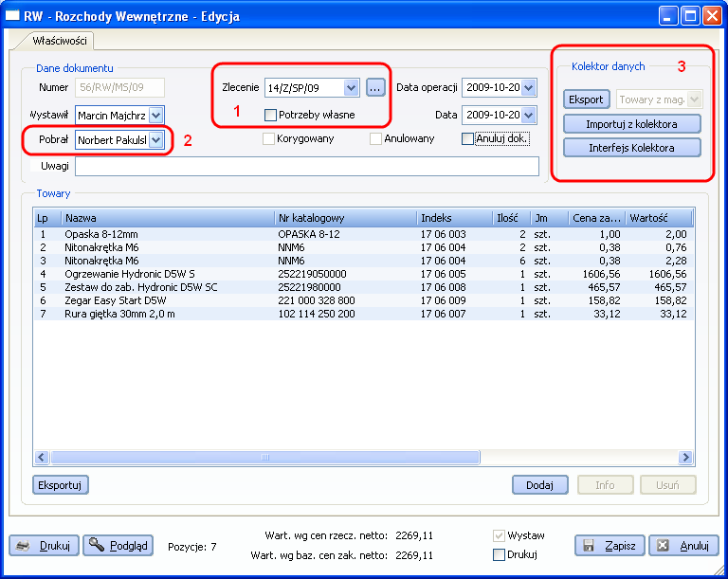728x579 pixels.
Task: Open the Pobrał person dropdown
Action: tap(156, 139)
